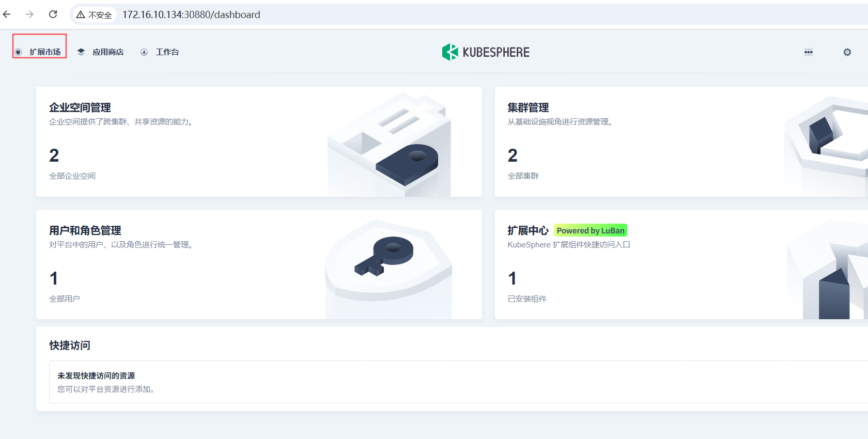
Task: Focus the address bar URL 172.16.10.134:30880/dashboard
Action: point(191,15)
